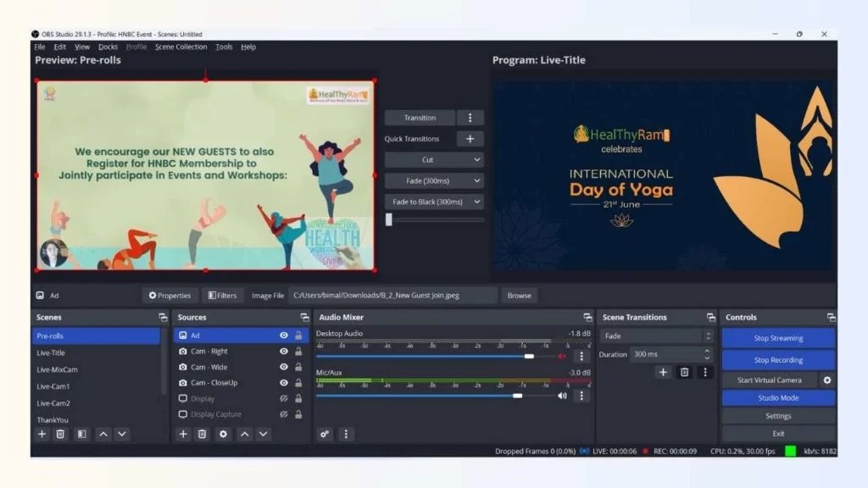Click the transition T-bar slider handle
This screenshot has width=868, height=488.
tap(388, 219)
